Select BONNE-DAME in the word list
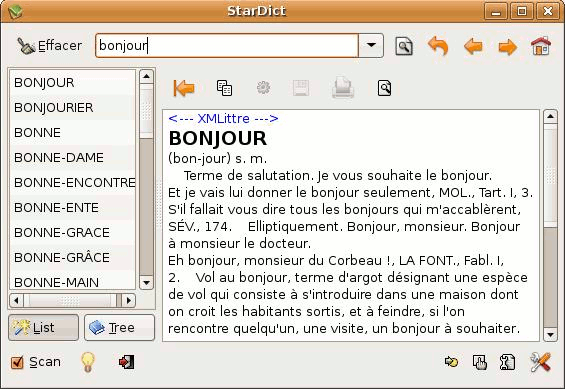 pyautogui.click(x=73, y=157)
